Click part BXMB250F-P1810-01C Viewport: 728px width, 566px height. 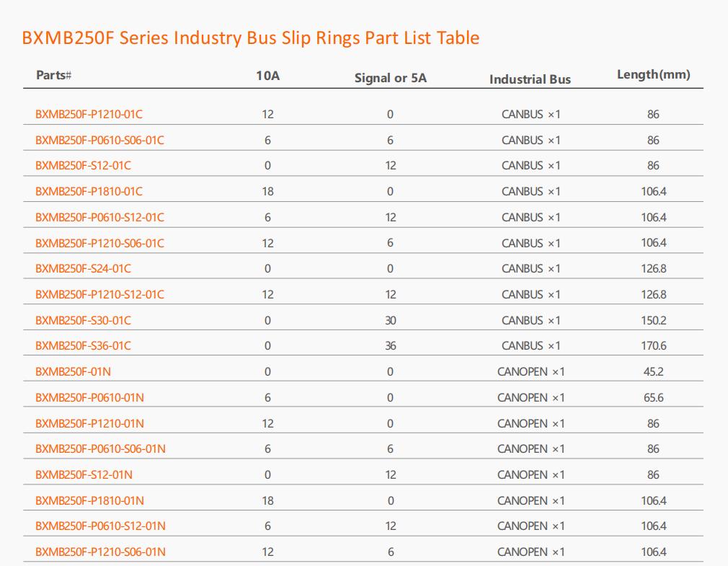tap(89, 192)
